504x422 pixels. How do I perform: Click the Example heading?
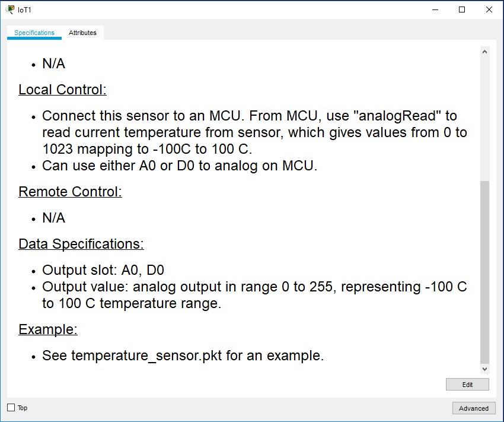(x=47, y=329)
